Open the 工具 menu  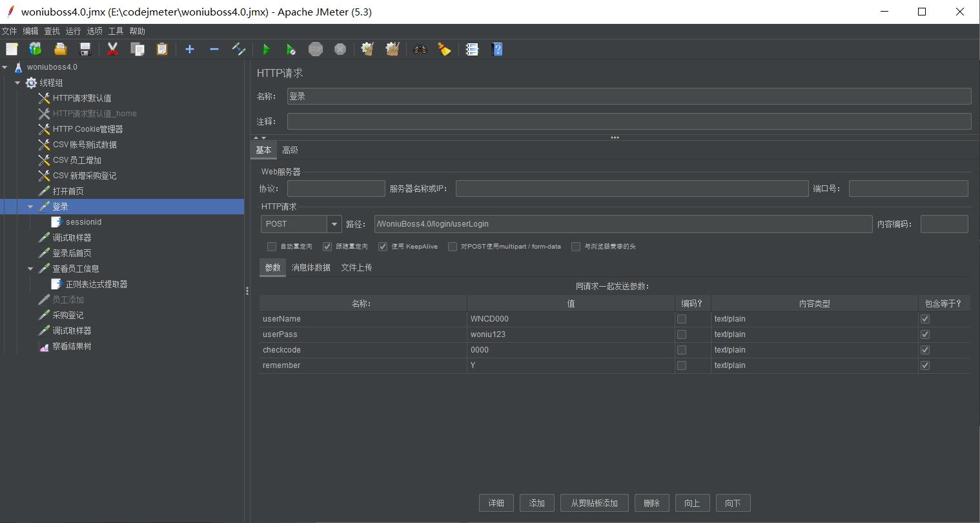[116, 31]
